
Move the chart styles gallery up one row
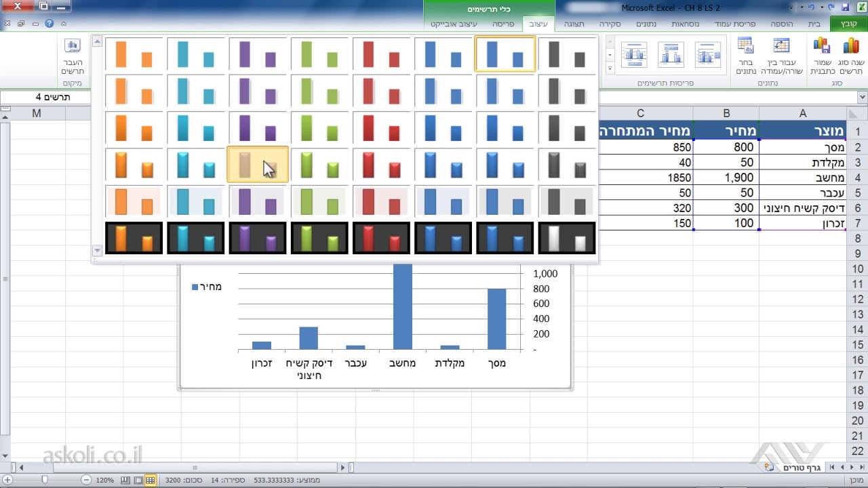(97, 42)
